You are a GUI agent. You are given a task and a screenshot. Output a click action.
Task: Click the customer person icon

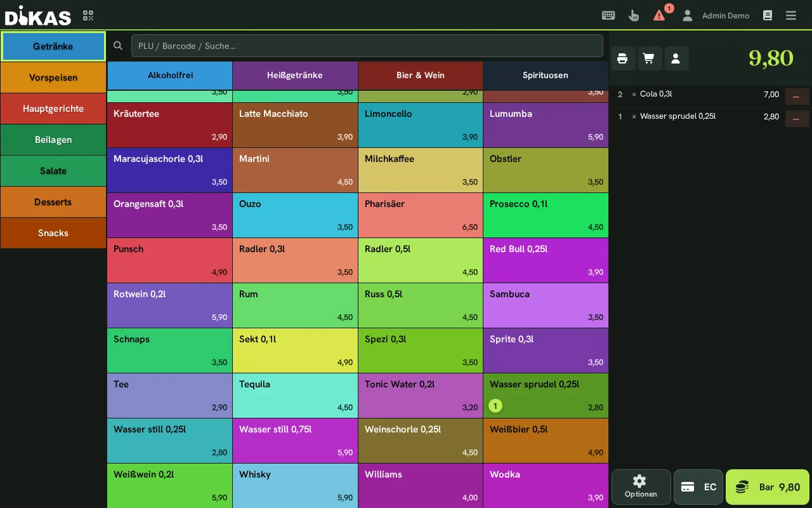pos(676,58)
